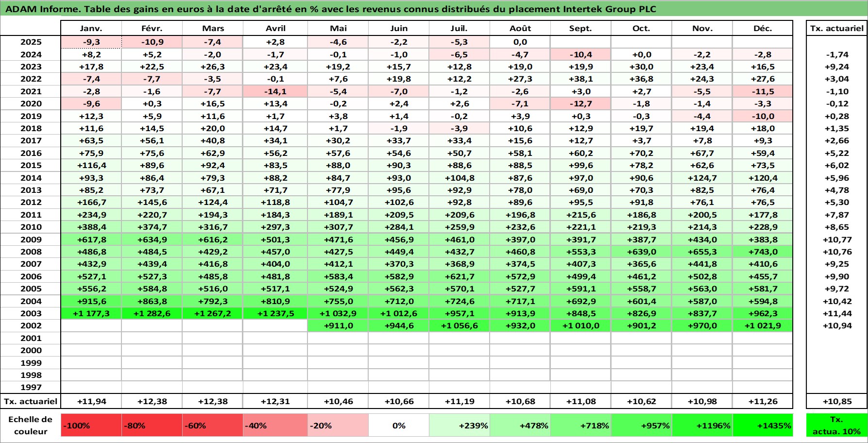Click the +11,94 Janv. actuarial rate

click(x=91, y=401)
